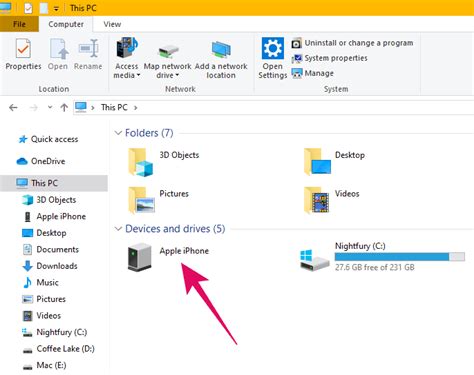Image resolution: width=474 pixels, height=375 pixels.
Task: Go back with the navigation arrow
Action: coord(13,108)
